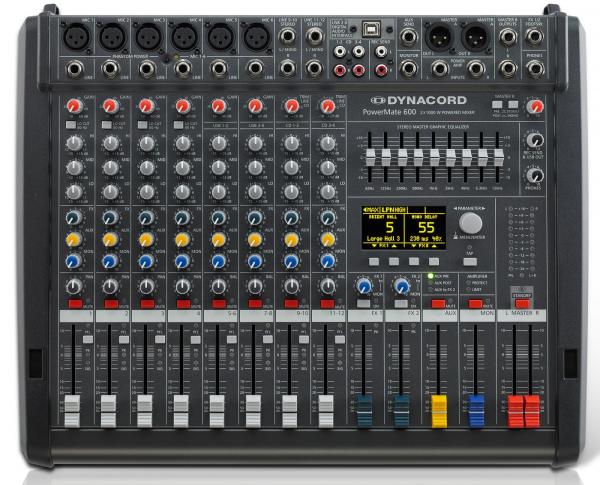The height and width of the screenshot is (485, 600).
Task: Toggle channel 1 LO CUT button
Action: pos(70,125)
